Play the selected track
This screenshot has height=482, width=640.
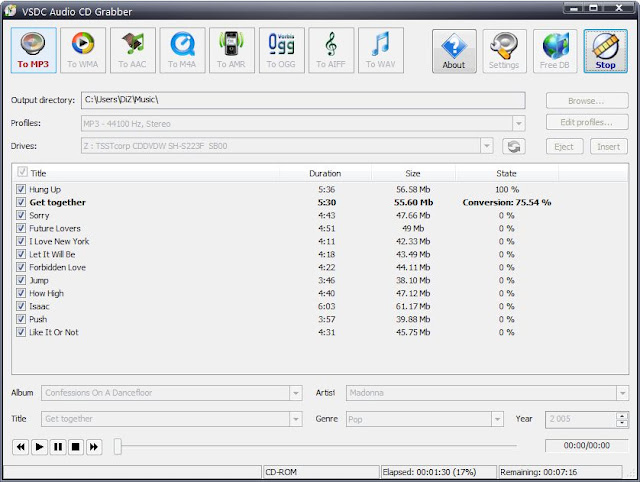coord(39,447)
